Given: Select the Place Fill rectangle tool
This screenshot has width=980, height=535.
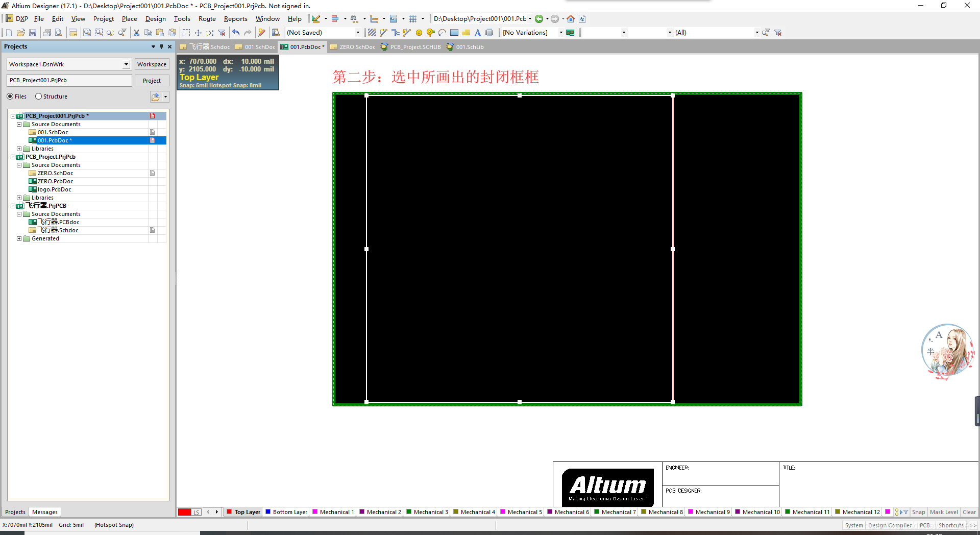Looking at the screenshot, I should pyautogui.click(x=454, y=33).
